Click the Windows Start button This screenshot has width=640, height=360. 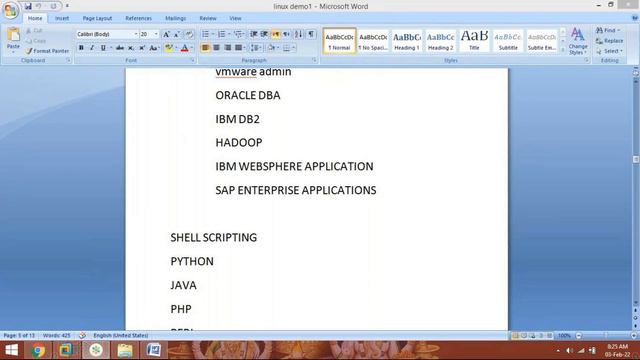click(11, 350)
